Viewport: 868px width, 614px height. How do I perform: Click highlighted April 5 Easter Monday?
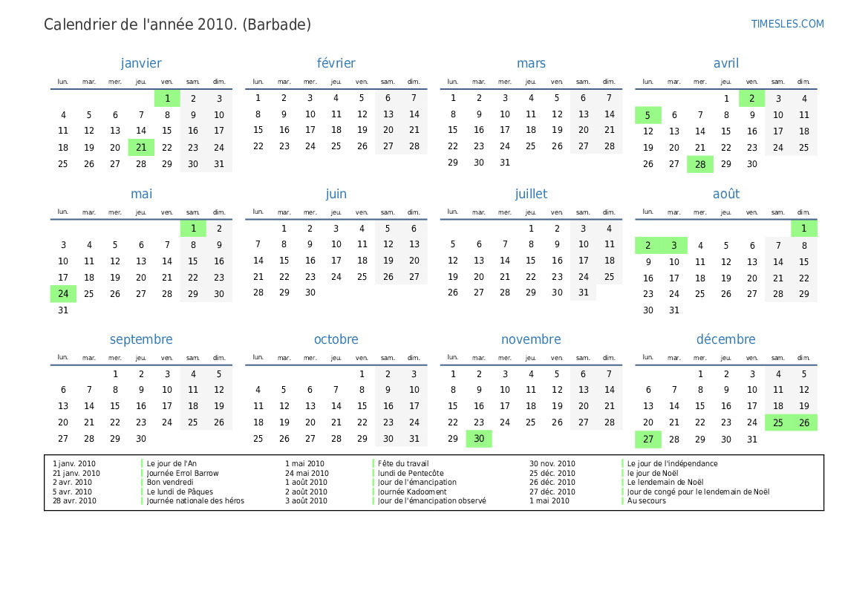point(647,115)
